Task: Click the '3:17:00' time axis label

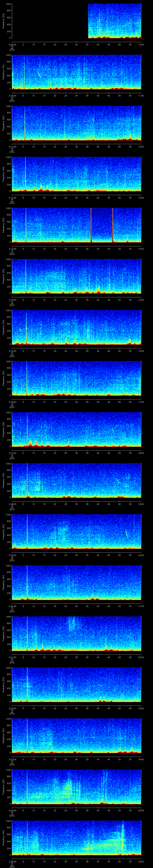Action: pyautogui.click(x=12, y=453)
